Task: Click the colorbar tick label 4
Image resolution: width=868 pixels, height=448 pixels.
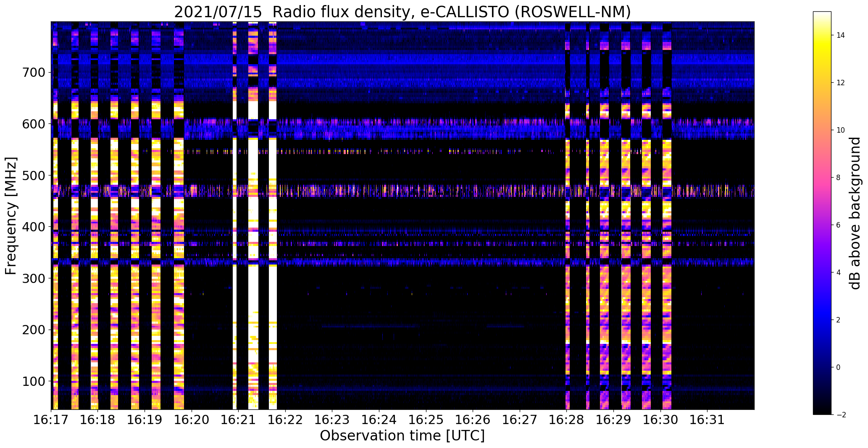Action: [839, 272]
